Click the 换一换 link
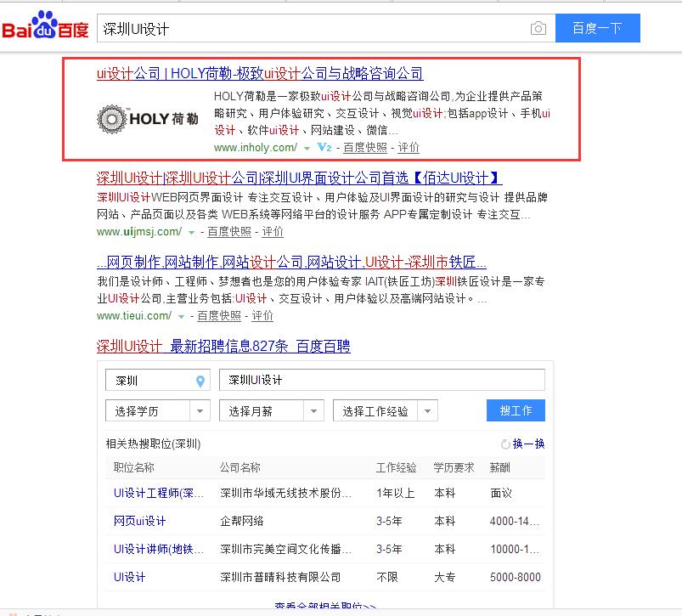682x616 pixels. coord(528,444)
